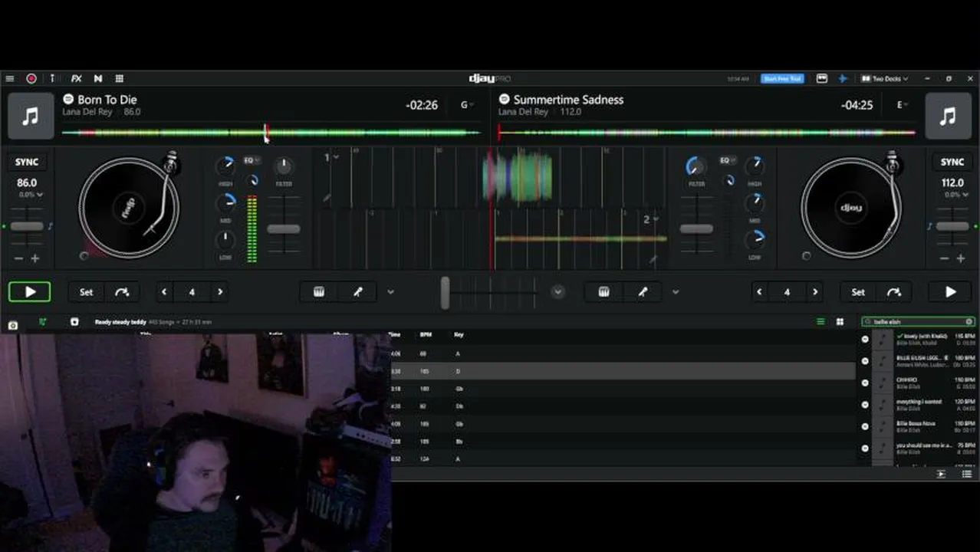Screen dimensions: 980x552
Task: Click Start Free Trial button
Action: [782, 78]
